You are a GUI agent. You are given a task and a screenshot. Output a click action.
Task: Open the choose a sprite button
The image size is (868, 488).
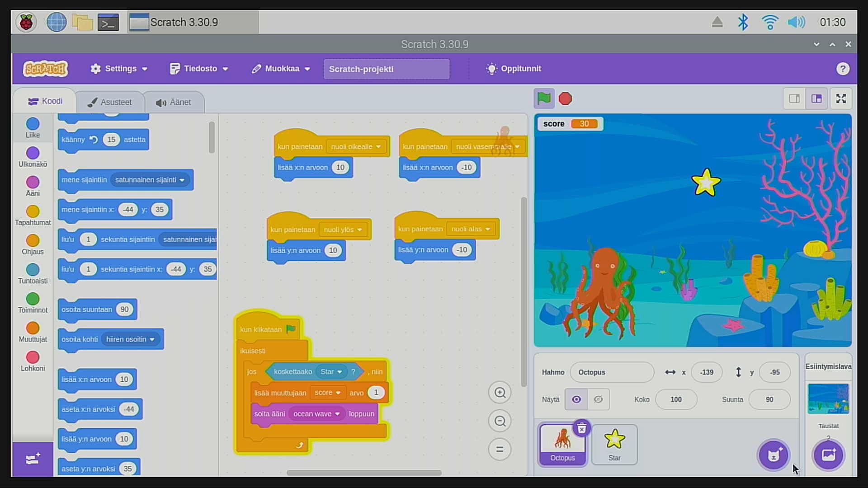pyautogui.click(x=774, y=455)
